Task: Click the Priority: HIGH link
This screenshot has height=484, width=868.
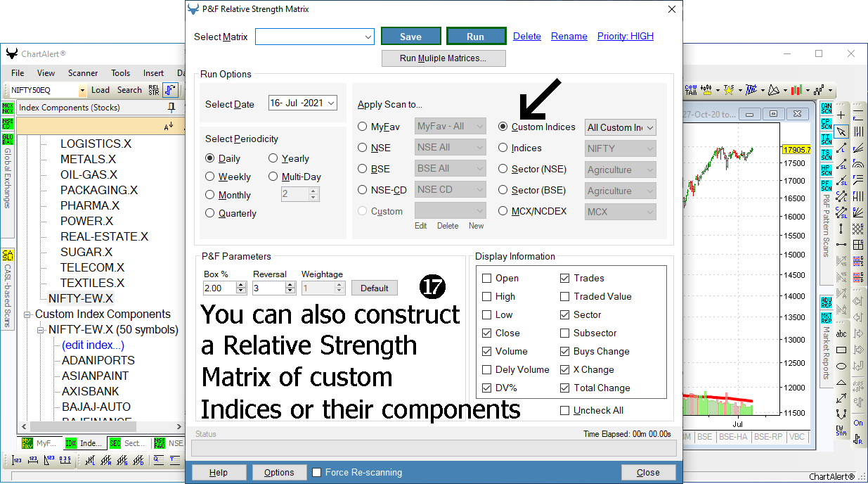Action: tap(626, 37)
